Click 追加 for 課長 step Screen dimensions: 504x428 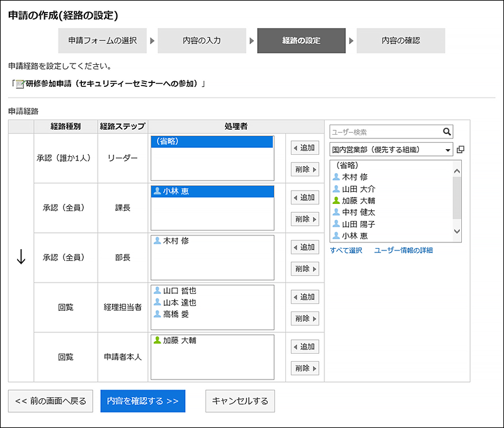tap(305, 198)
